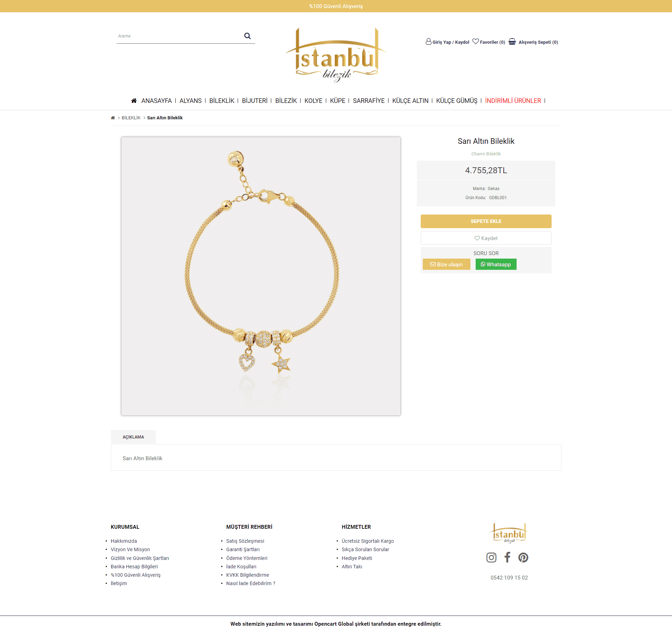Open the Facebook icon in footer
This screenshot has height=632, width=672.
507,557
